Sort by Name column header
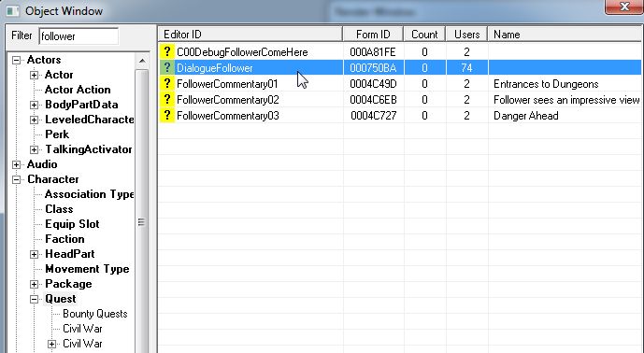644x353 pixels. click(x=565, y=34)
